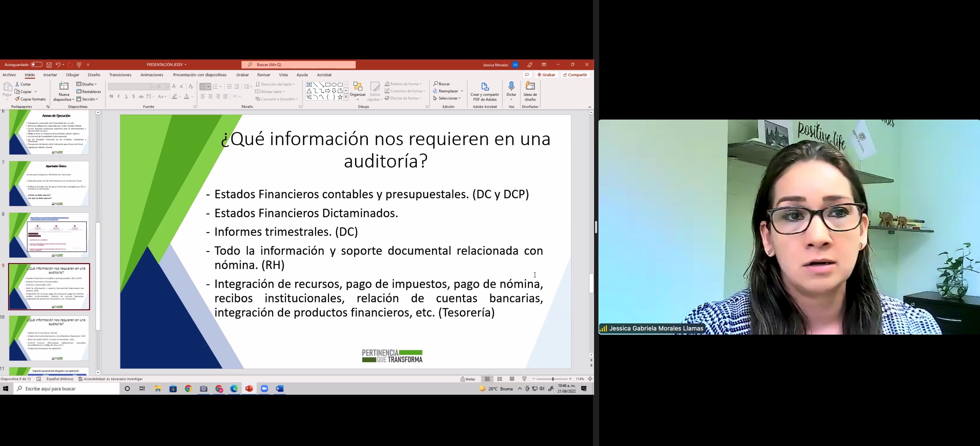Start slideshow from status bar icon

coord(525,379)
